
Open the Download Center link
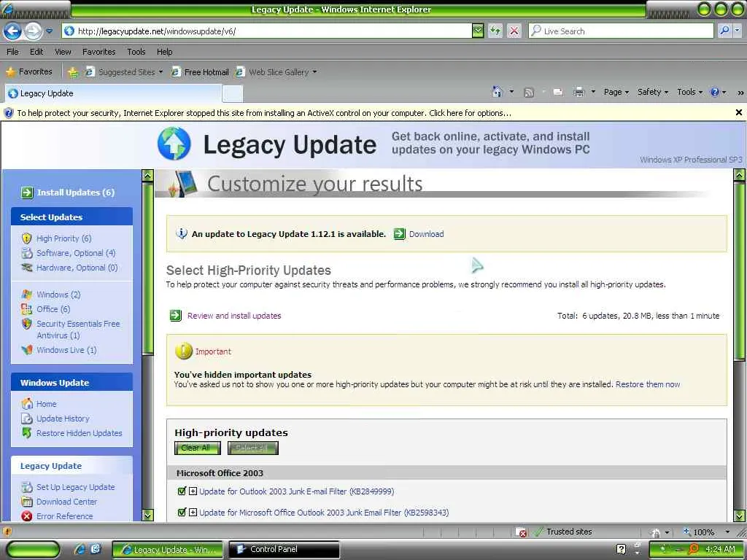pos(66,502)
